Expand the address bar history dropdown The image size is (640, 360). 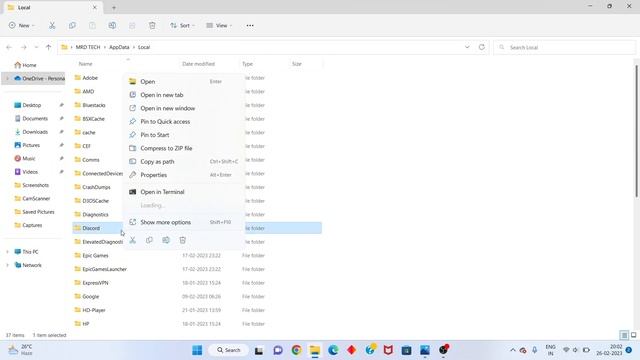467,47
